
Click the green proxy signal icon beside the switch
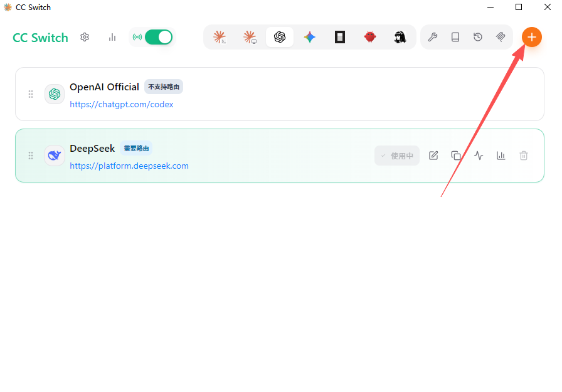(x=137, y=37)
